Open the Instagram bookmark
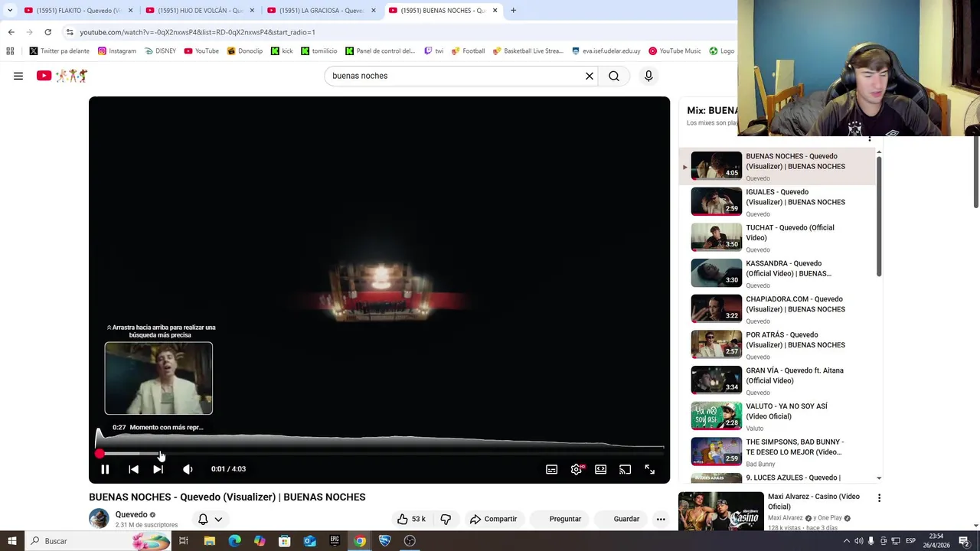Screen dimensions: 980x551 click(x=116, y=51)
